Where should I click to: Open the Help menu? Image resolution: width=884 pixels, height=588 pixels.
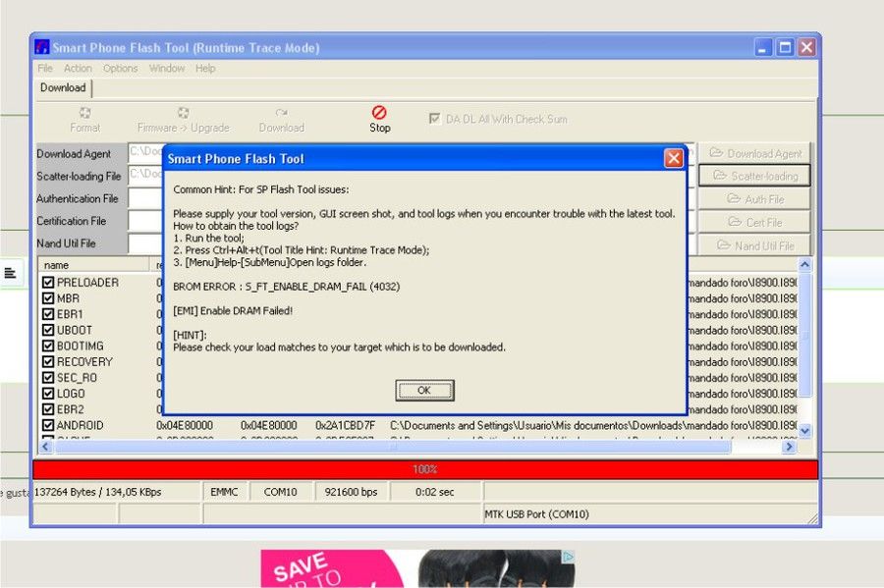(x=206, y=68)
